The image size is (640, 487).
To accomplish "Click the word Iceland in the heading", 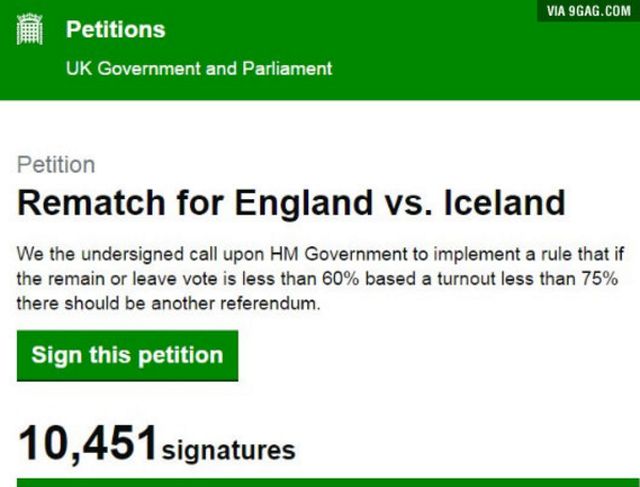I will click(x=503, y=204).
